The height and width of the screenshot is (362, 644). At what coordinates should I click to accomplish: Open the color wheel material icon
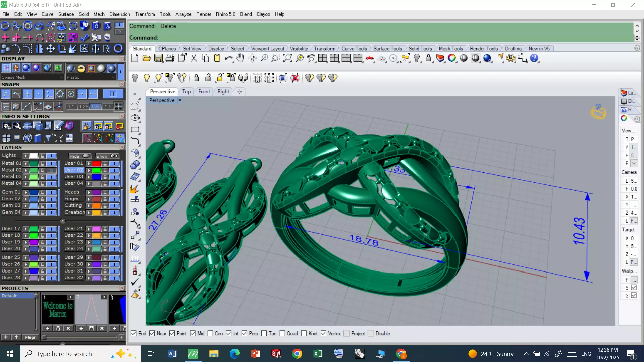(x=452, y=58)
